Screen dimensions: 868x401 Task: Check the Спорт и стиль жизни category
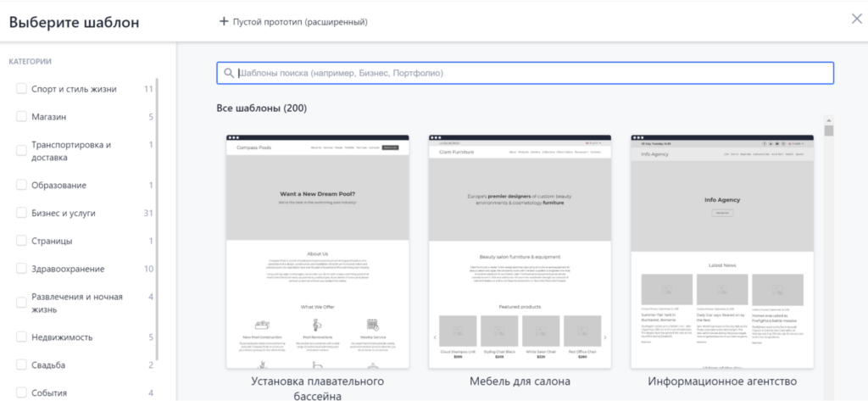coord(22,89)
